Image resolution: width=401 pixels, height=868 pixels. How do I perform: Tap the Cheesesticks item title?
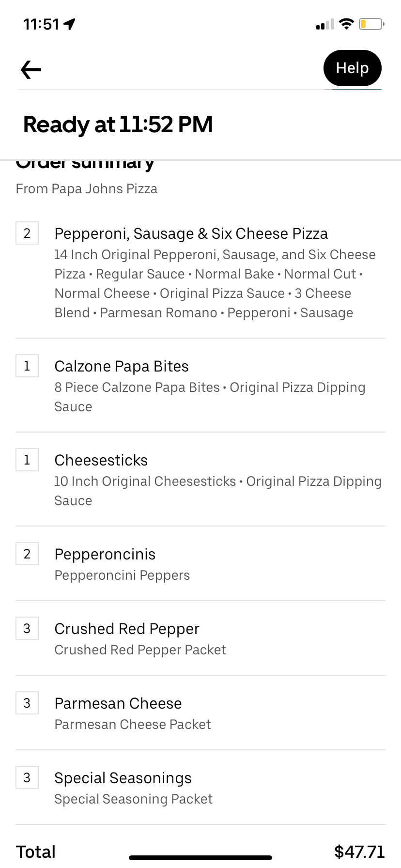pos(101,460)
